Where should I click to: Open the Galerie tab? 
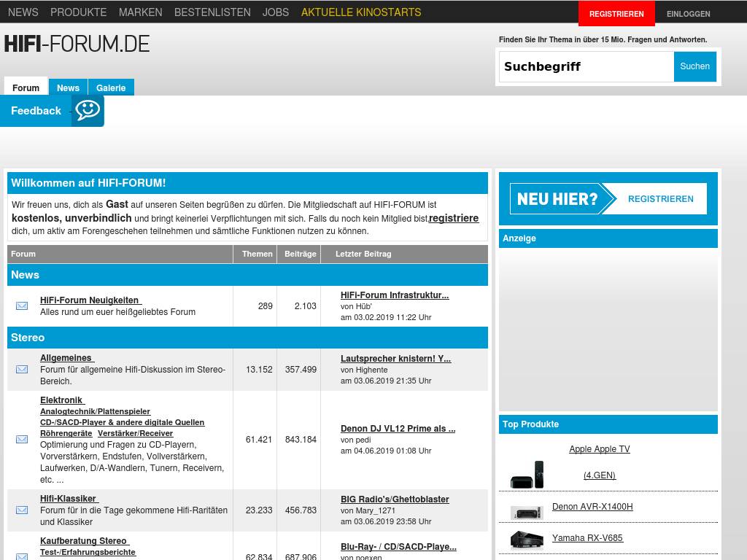tap(111, 87)
